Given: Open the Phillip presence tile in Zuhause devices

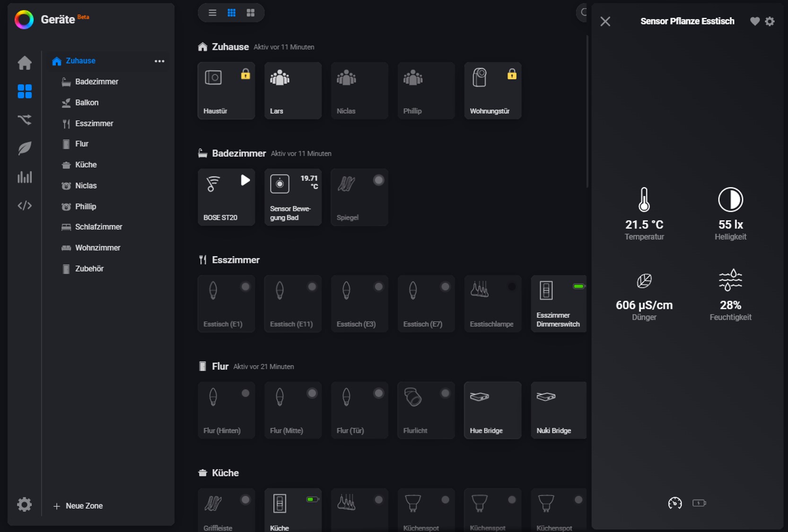Looking at the screenshot, I should pyautogui.click(x=426, y=91).
